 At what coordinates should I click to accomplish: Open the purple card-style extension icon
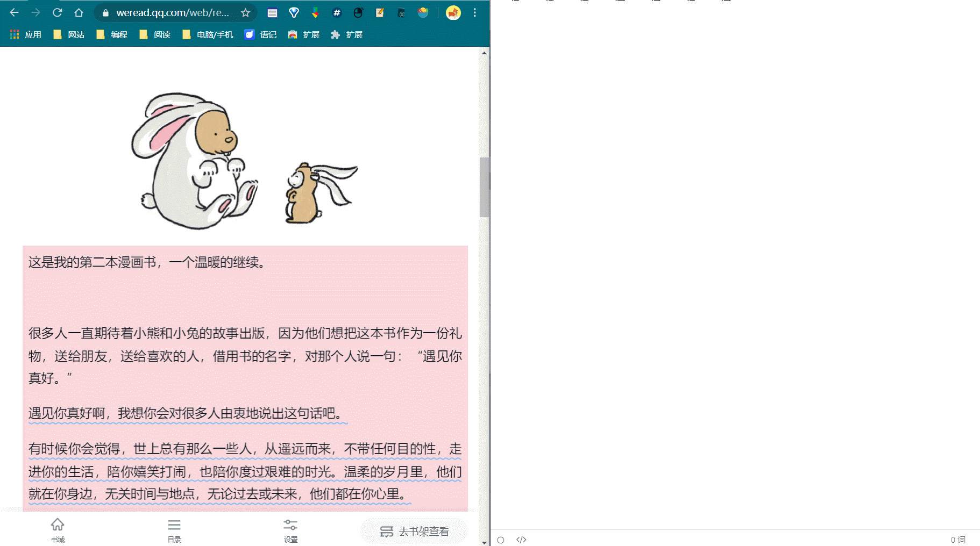(273, 13)
